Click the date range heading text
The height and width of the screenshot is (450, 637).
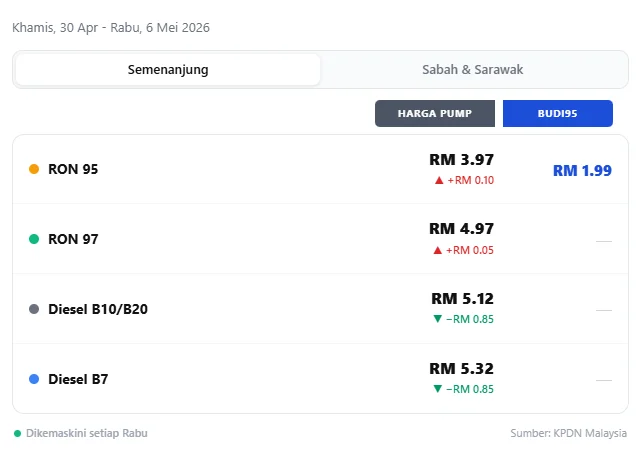(x=111, y=28)
